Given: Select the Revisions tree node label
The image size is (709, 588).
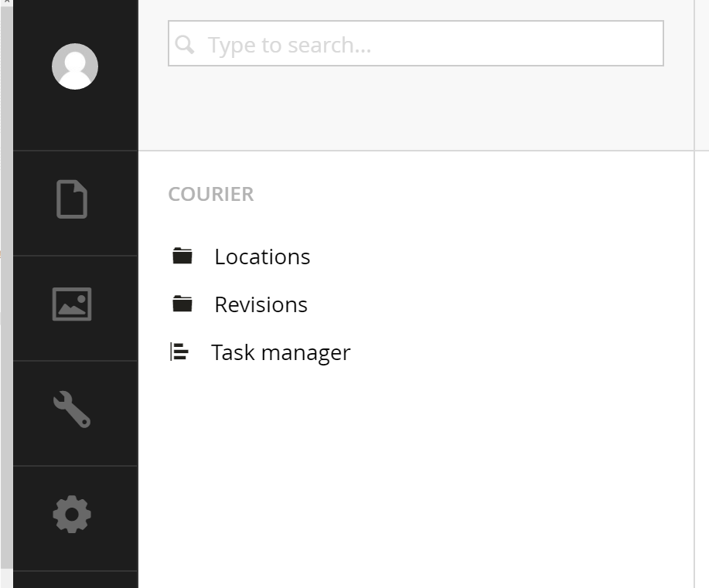Looking at the screenshot, I should [261, 304].
